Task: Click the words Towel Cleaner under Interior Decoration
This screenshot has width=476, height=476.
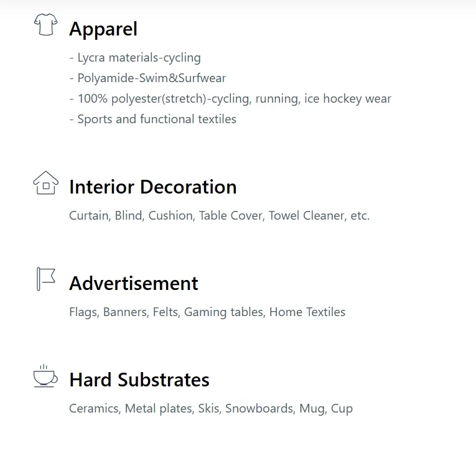Action: (307, 215)
